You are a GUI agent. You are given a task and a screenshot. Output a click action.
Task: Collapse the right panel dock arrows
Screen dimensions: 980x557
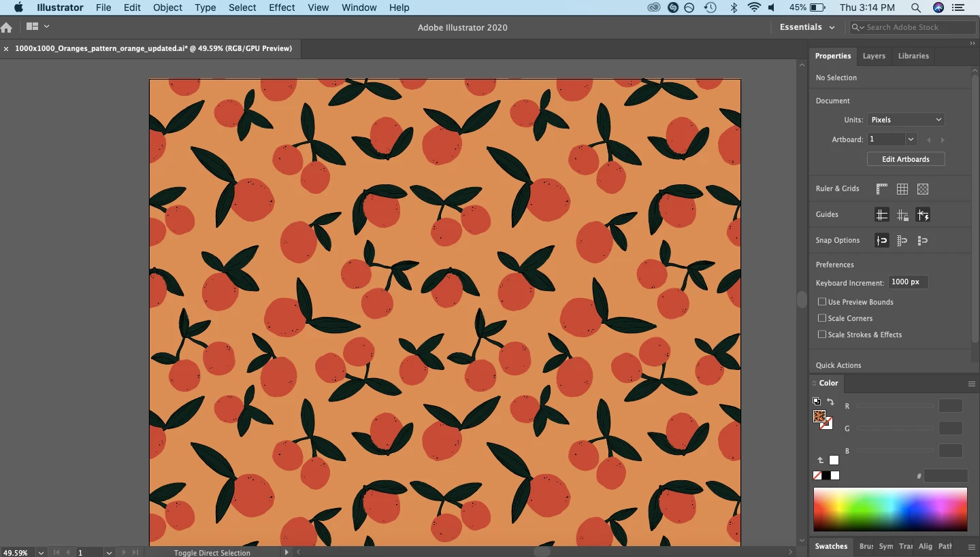973,43
